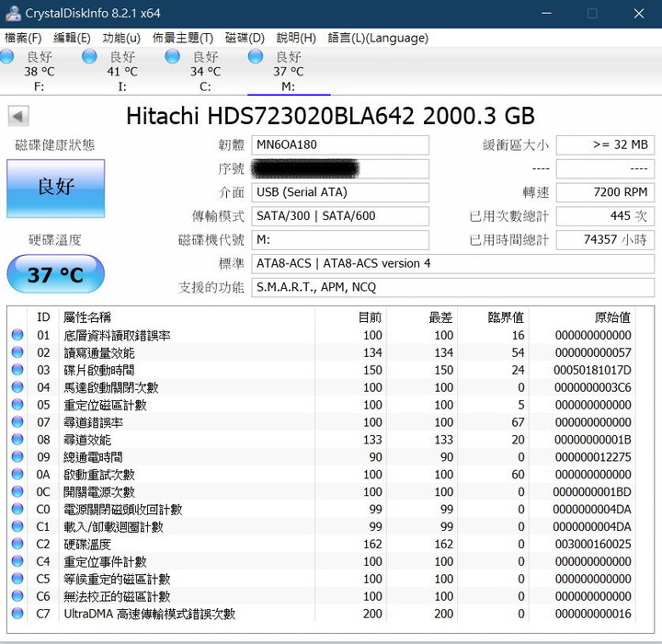Click status dot for attribute C1 row
The width and height of the screenshot is (662, 644).
pyautogui.click(x=17, y=526)
